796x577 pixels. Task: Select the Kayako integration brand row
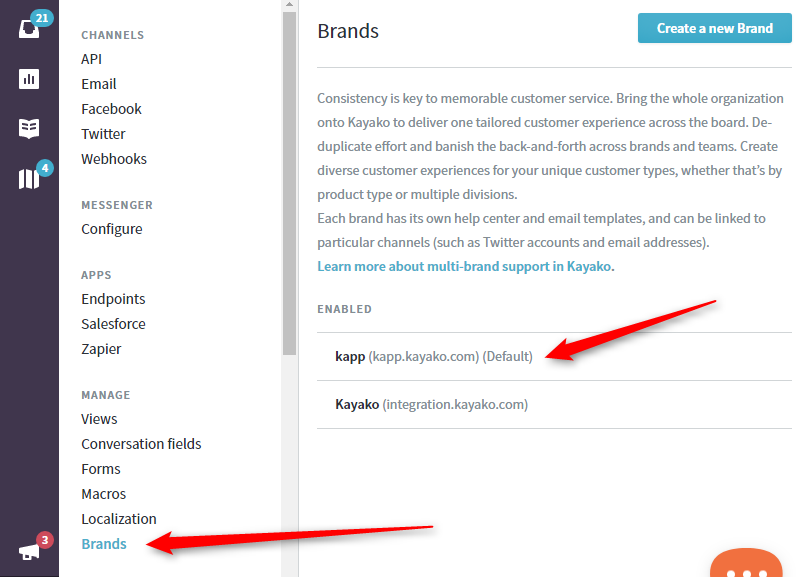pyautogui.click(x=554, y=404)
